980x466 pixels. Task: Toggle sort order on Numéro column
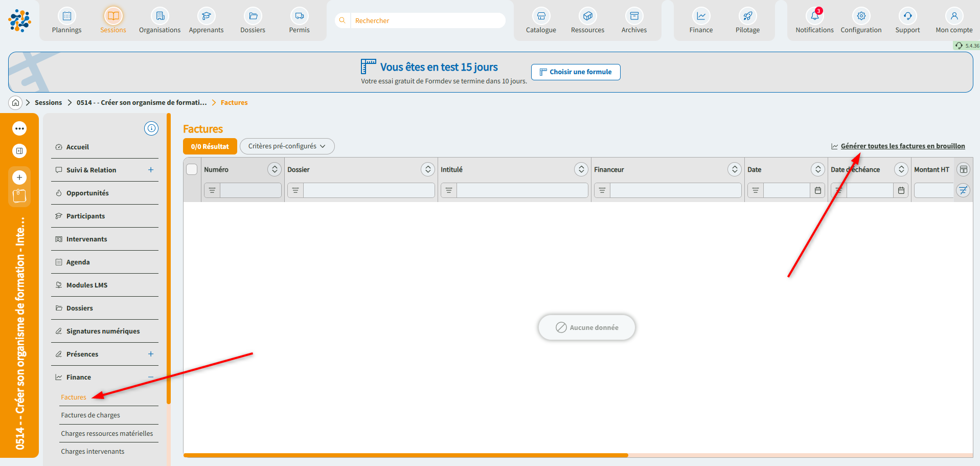coord(275,169)
